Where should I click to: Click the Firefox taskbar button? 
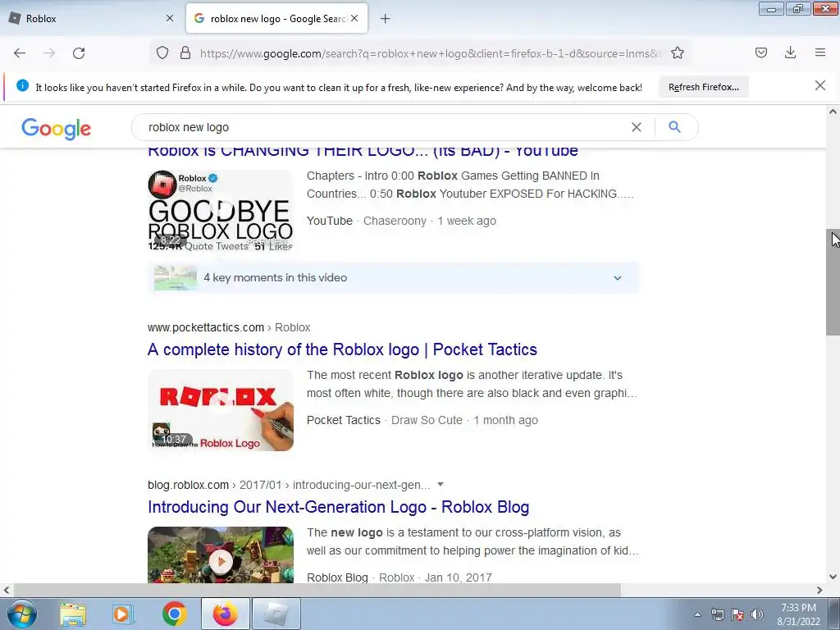226,614
